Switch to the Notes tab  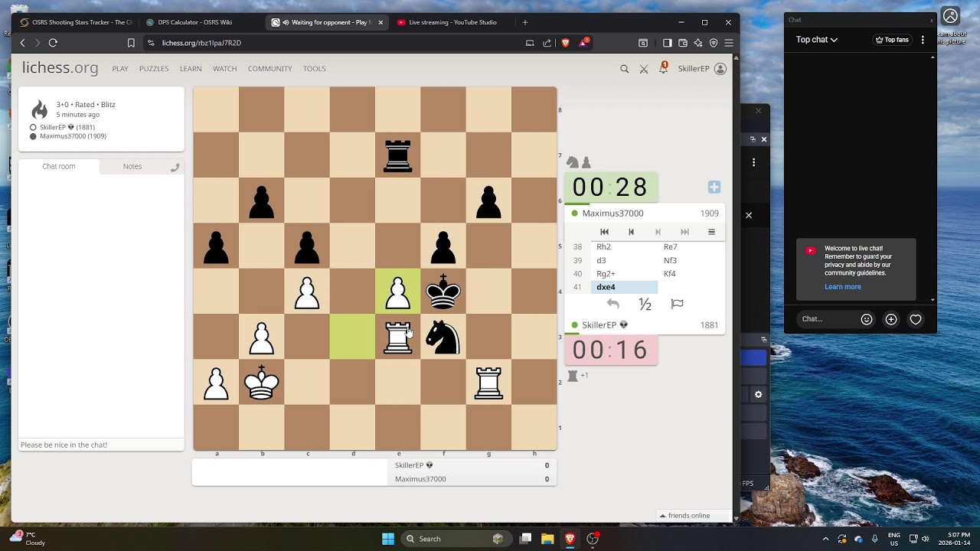[132, 166]
